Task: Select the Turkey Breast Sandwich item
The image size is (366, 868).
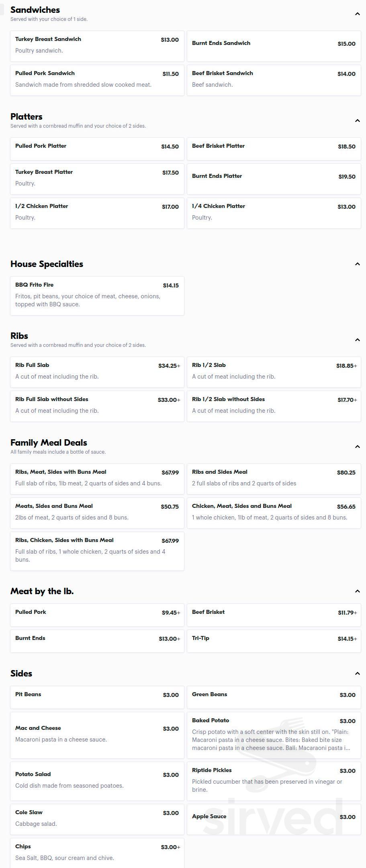Action: (x=97, y=46)
